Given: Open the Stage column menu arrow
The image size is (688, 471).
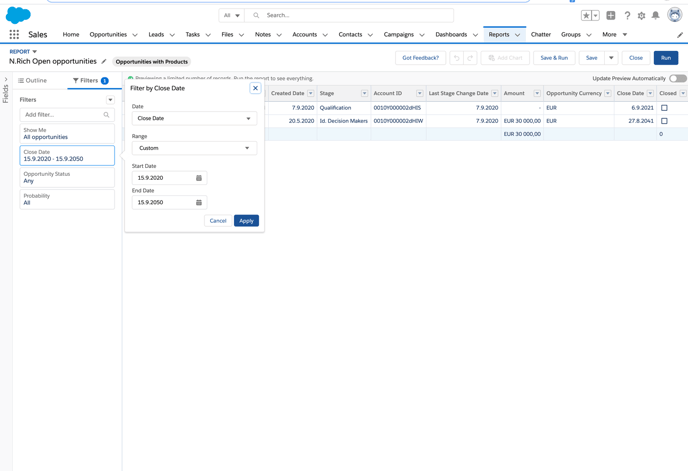Looking at the screenshot, I should tap(364, 93).
